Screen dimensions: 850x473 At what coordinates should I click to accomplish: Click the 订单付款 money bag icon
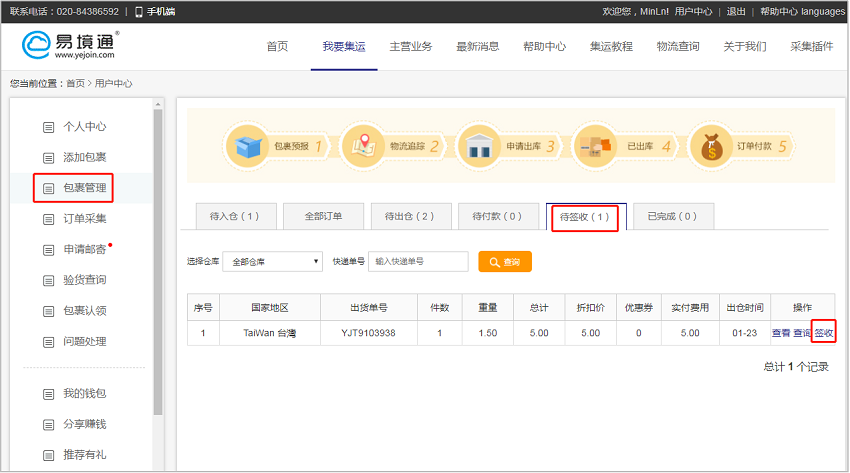712,146
